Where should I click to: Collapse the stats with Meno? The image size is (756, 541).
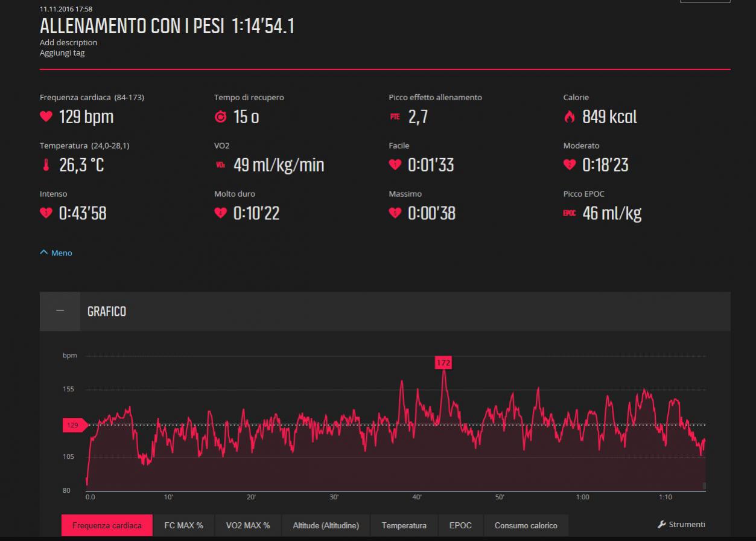(56, 253)
